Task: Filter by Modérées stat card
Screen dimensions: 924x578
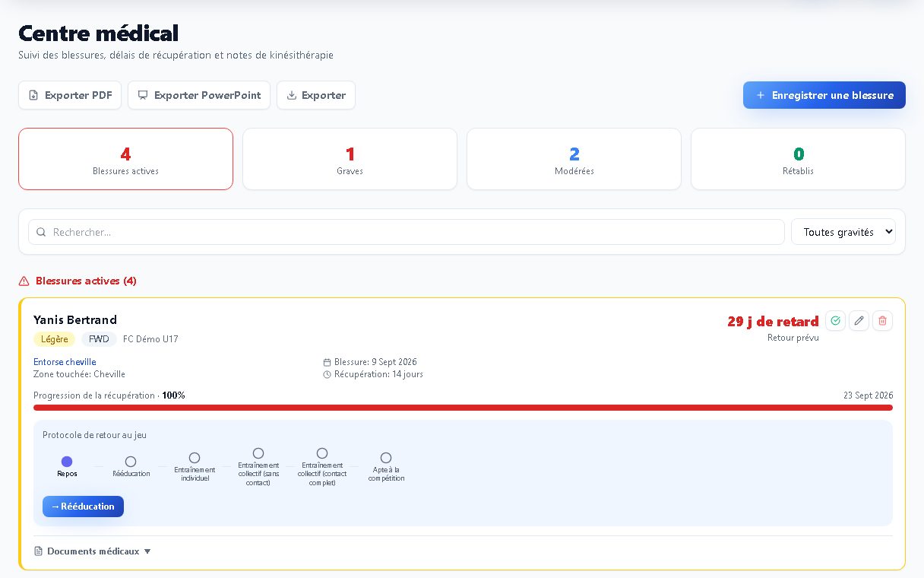Action: pyautogui.click(x=574, y=159)
